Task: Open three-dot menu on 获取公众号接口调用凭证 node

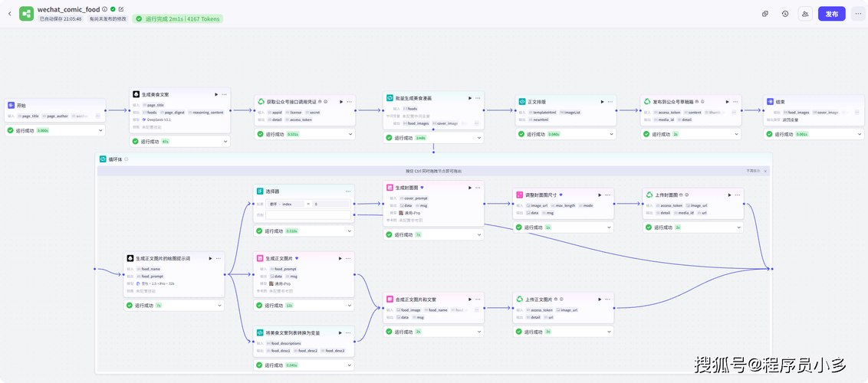Action: click(350, 102)
